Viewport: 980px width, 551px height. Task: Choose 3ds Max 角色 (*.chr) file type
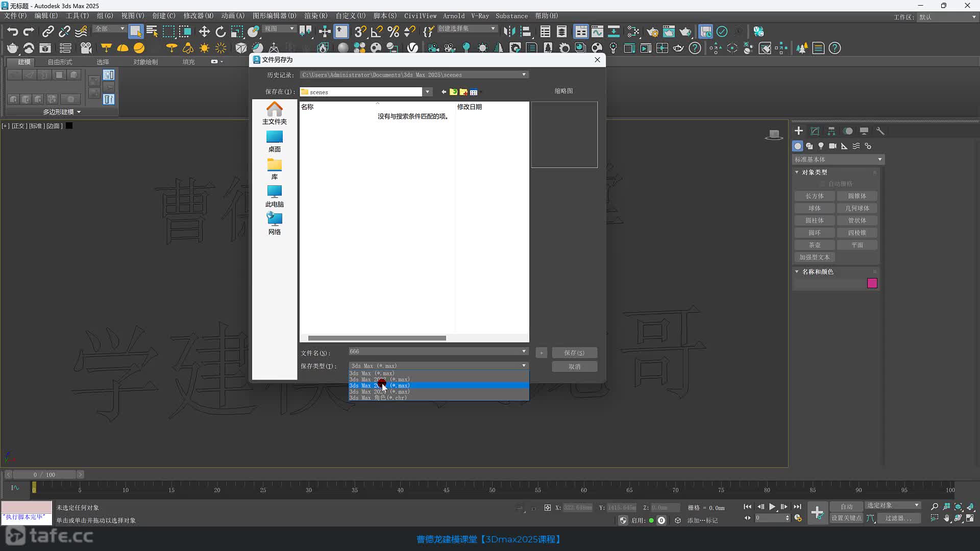tap(438, 398)
